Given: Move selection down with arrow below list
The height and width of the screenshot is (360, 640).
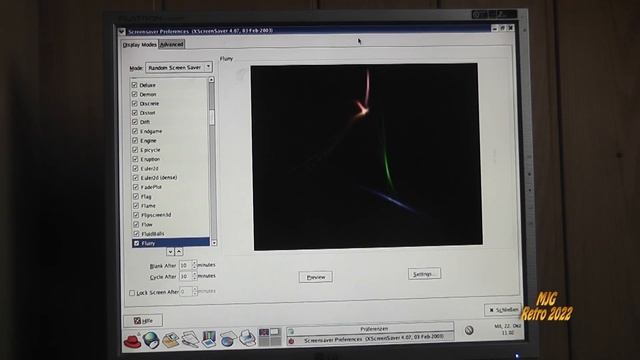Looking at the screenshot, I should (x=170, y=252).
